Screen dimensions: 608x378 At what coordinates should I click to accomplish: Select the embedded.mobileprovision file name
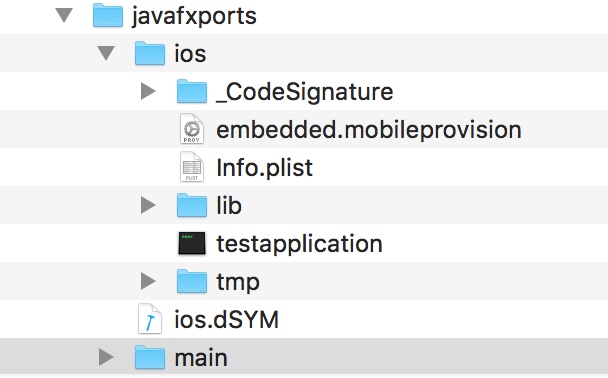pyautogui.click(x=369, y=129)
